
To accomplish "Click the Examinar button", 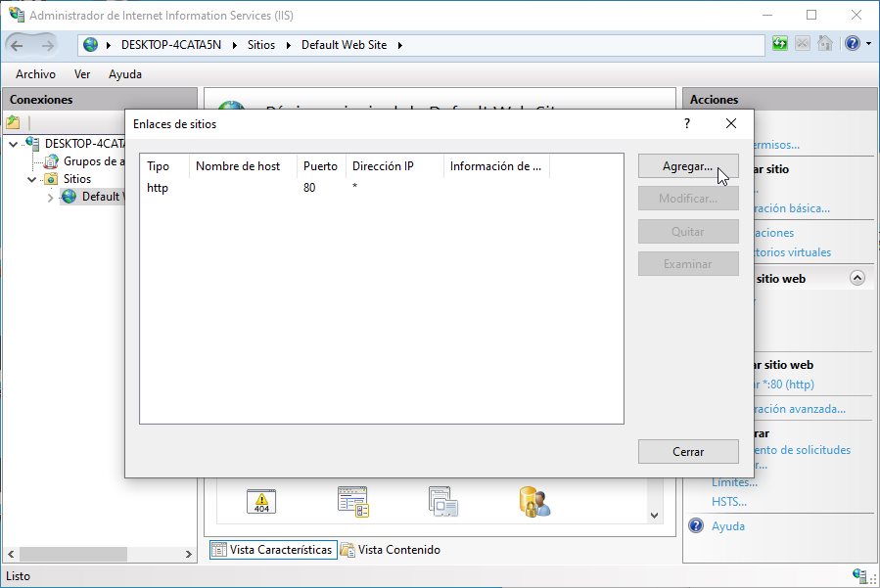I will coord(688,264).
